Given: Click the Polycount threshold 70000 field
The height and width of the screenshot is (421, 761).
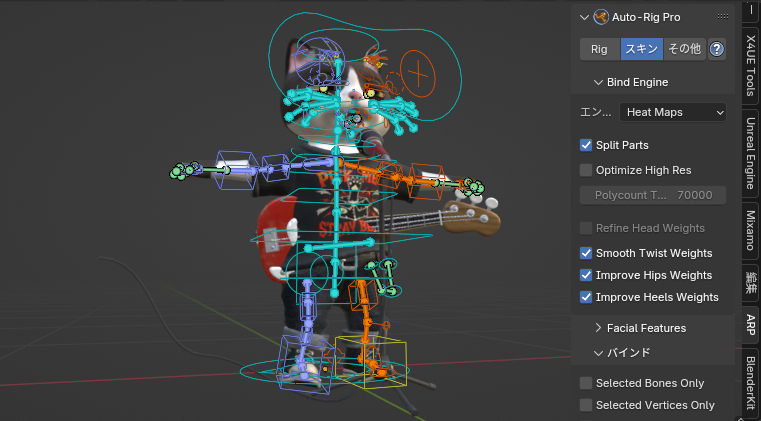Looking at the screenshot, I should [653, 195].
